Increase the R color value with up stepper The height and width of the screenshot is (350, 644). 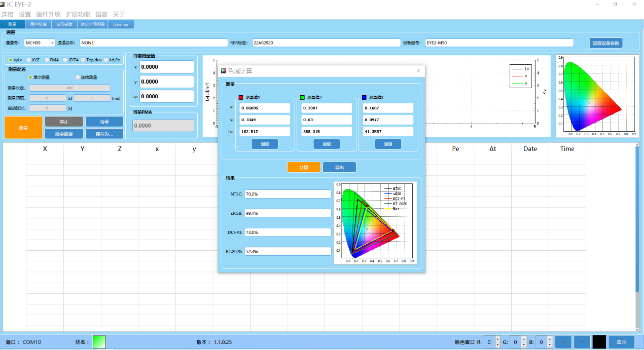(x=497, y=339)
